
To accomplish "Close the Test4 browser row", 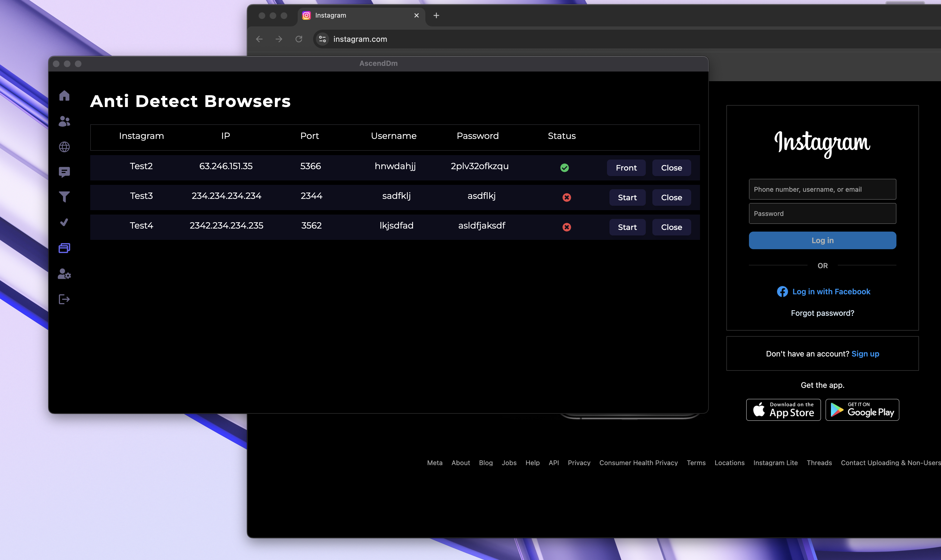I will pyautogui.click(x=671, y=227).
